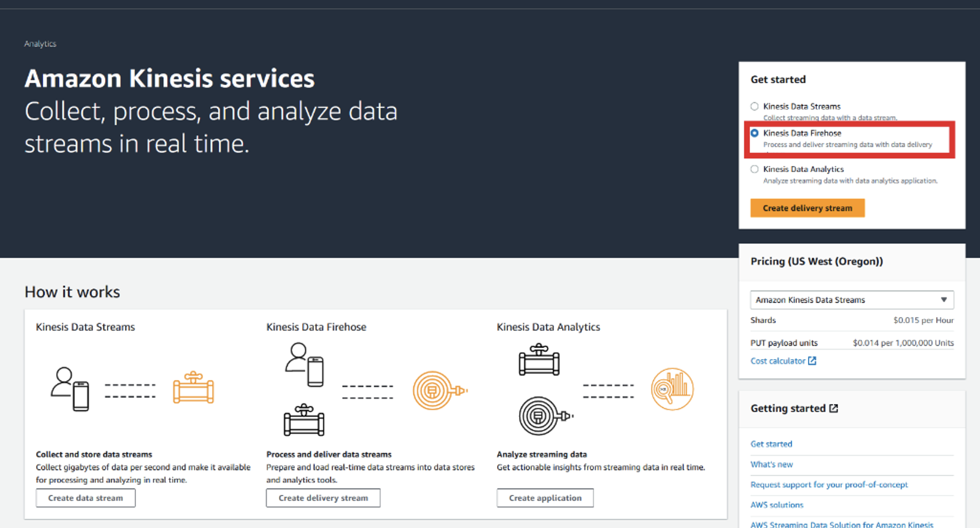The image size is (980, 528).
Task: Click Kinesis Data Streams card title in How it works
Action: pyautogui.click(x=85, y=327)
